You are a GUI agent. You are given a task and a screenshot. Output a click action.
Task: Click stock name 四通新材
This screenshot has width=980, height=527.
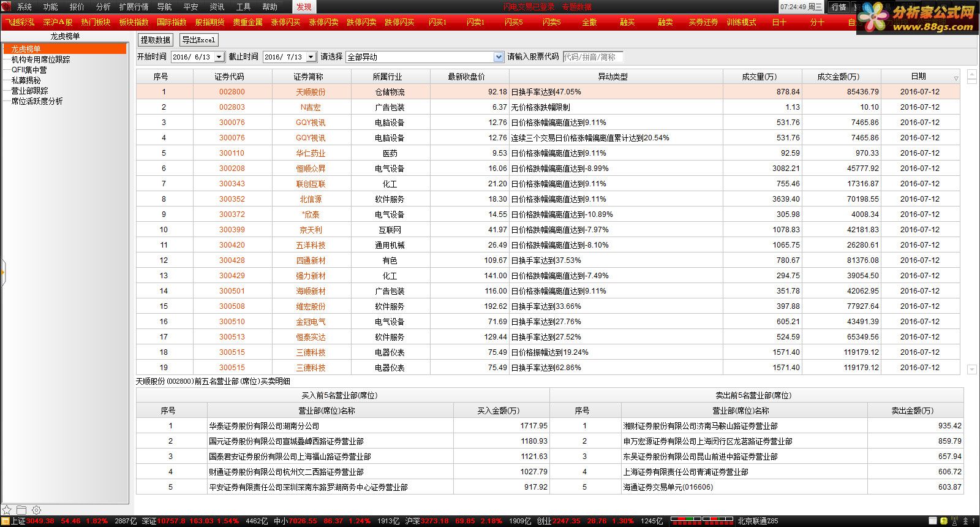pos(311,260)
